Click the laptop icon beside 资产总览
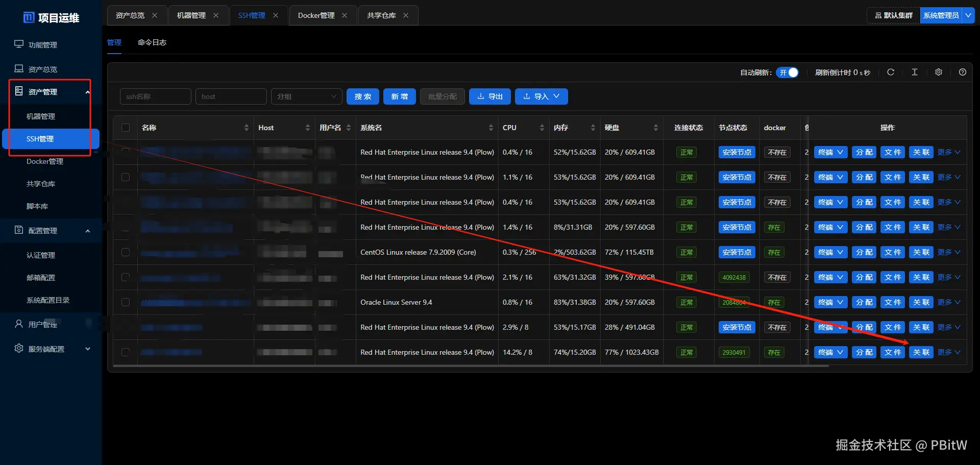 (x=19, y=69)
